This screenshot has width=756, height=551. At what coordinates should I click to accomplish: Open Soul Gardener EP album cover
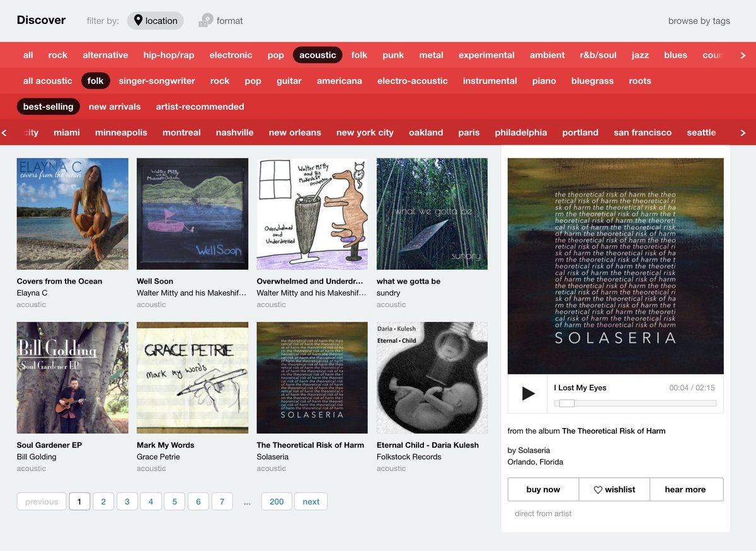[x=72, y=378]
